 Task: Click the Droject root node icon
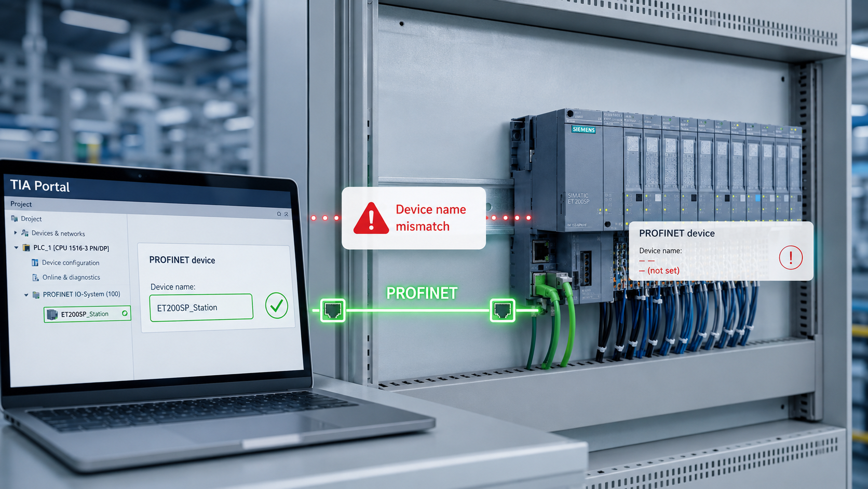tap(15, 219)
